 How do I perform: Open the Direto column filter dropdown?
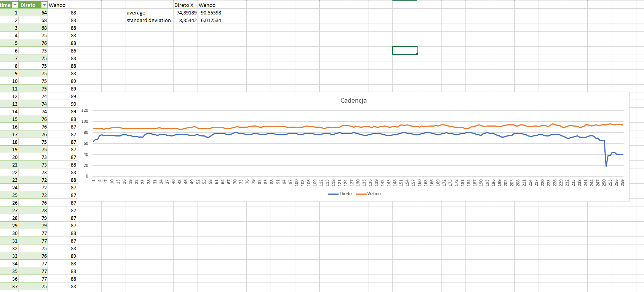[x=44, y=5]
